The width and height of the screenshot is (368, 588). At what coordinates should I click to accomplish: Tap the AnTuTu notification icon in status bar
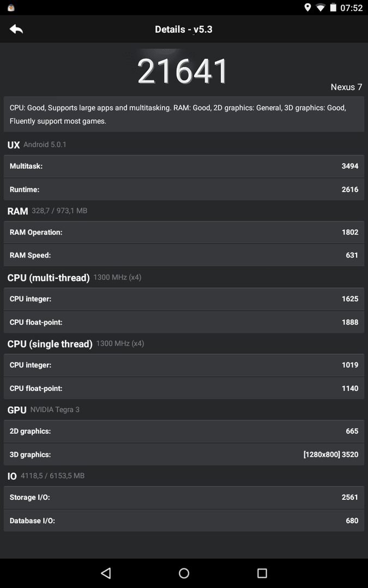[x=11, y=8]
